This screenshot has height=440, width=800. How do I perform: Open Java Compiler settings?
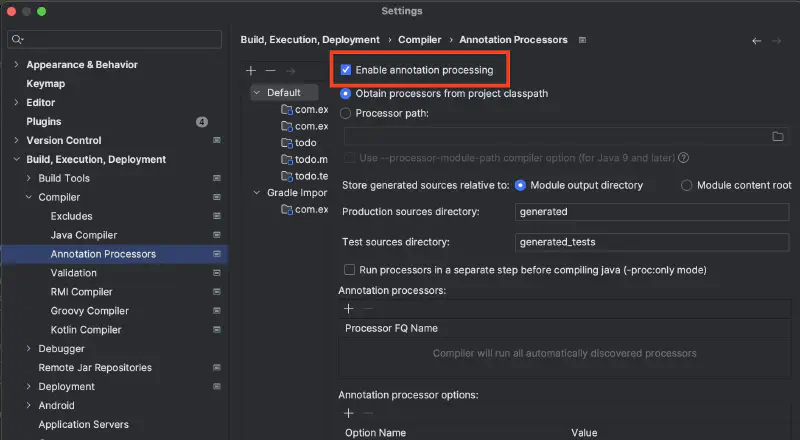84,235
